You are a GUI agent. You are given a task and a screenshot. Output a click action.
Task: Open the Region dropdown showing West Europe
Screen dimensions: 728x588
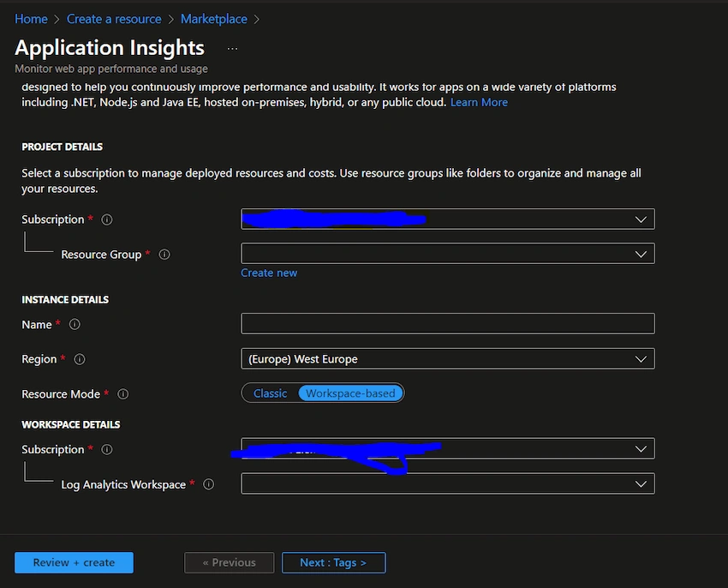(x=448, y=359)
